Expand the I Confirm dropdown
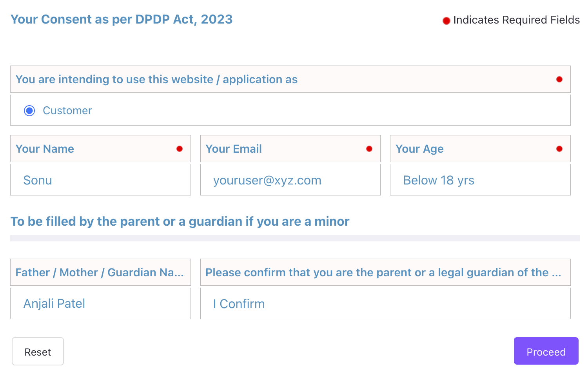Image resolution: width=588 pixels, height=387 pixels. (385, 303)
